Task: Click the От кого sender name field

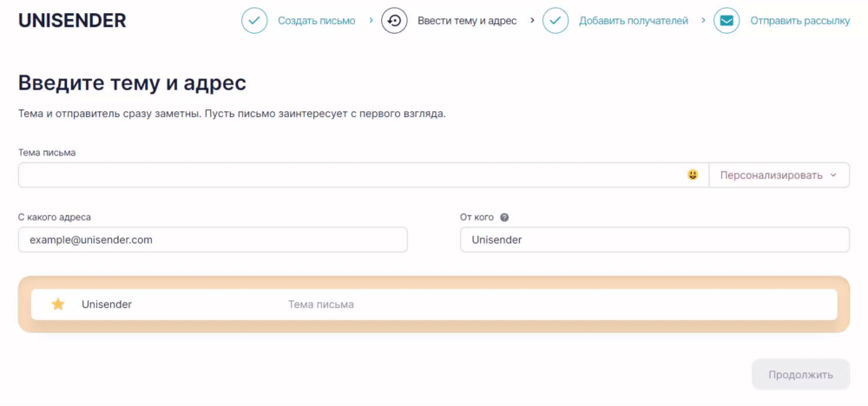Action: pyautogui.click(x=654, y=240)
